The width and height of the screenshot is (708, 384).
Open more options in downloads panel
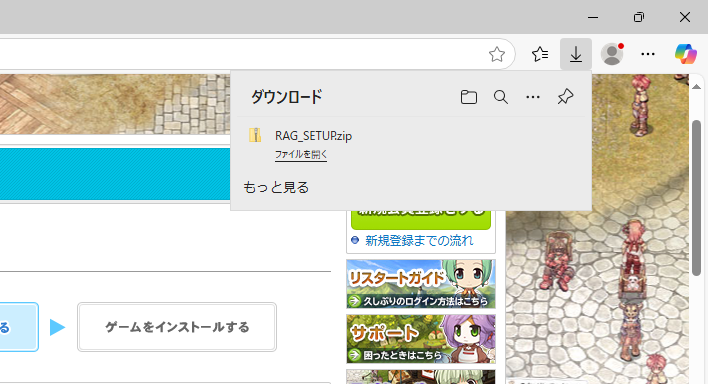point(533,97)
